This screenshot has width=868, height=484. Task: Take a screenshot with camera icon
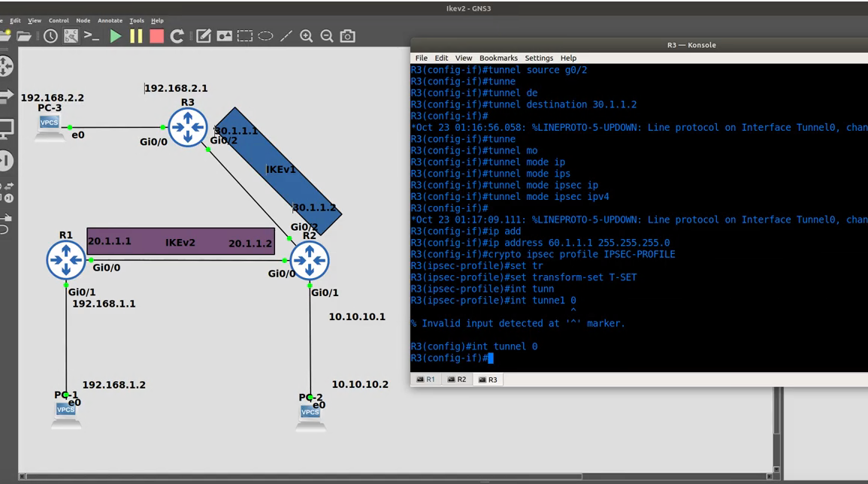click(x=347, y=36)
